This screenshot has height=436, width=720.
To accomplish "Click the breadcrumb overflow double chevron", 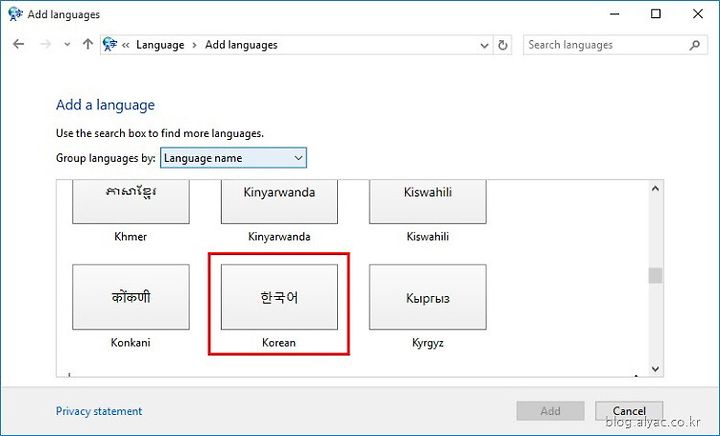I will [x=125, y=45].
